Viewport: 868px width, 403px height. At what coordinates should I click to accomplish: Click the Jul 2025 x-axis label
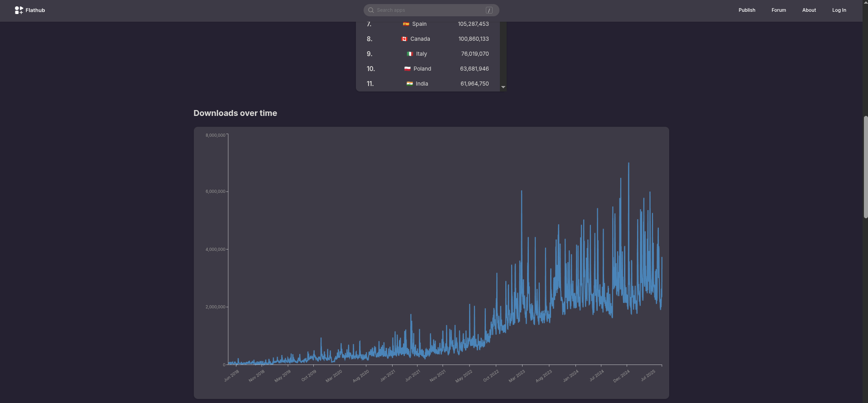(x=648, y=376)
